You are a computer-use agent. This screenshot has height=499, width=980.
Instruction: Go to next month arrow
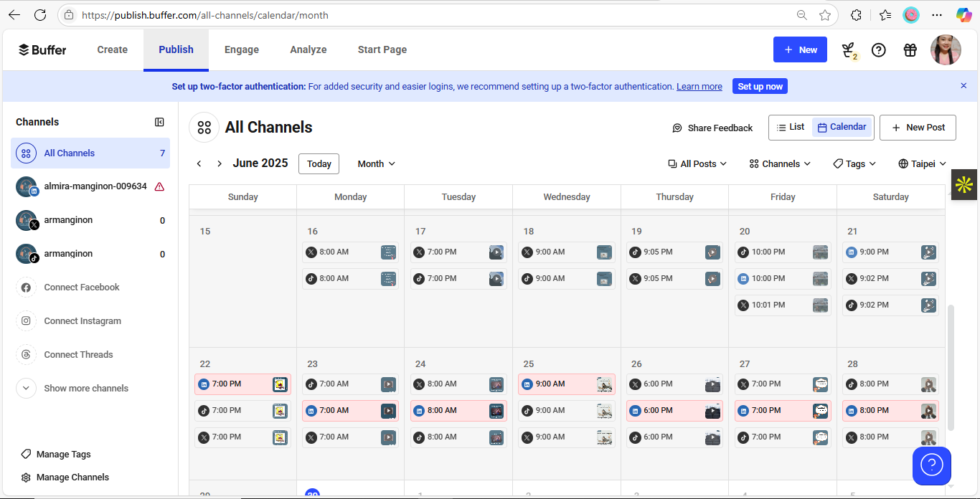tap(220, 163)
